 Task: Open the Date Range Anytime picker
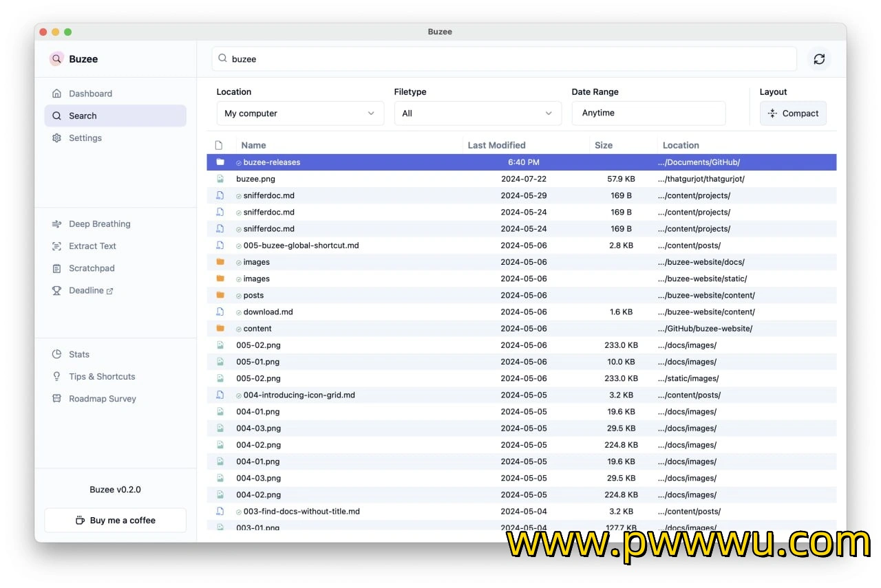tap(648, 113)
